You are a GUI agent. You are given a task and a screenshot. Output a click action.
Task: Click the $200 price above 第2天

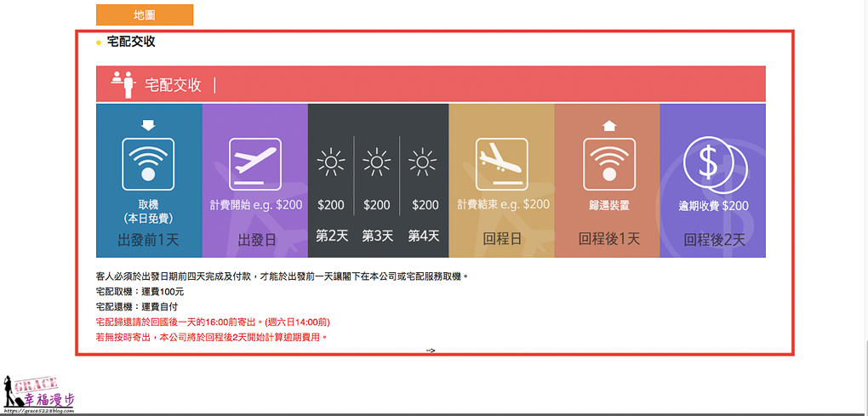[x=331, y=205]
